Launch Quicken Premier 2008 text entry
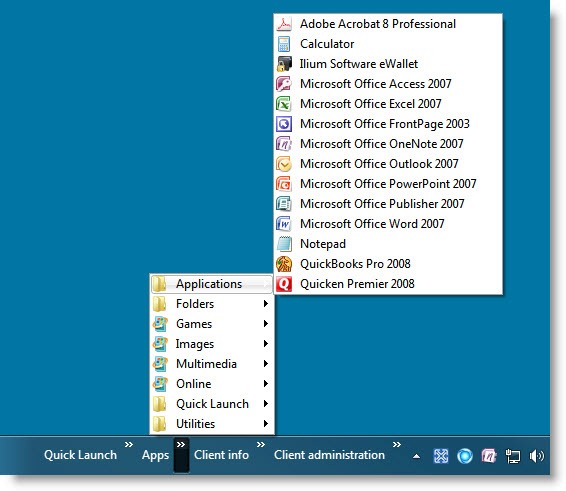 [357, 284]
